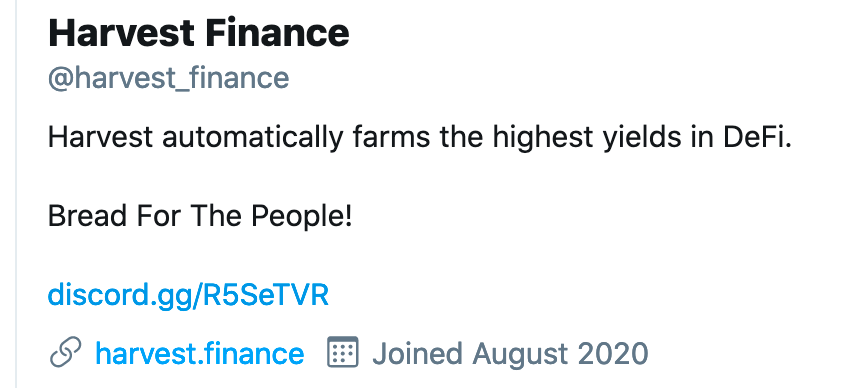This screenshot has height=388, width=846.
Task: Click the word farms in the bio
Action: click(x=392, y=137)
